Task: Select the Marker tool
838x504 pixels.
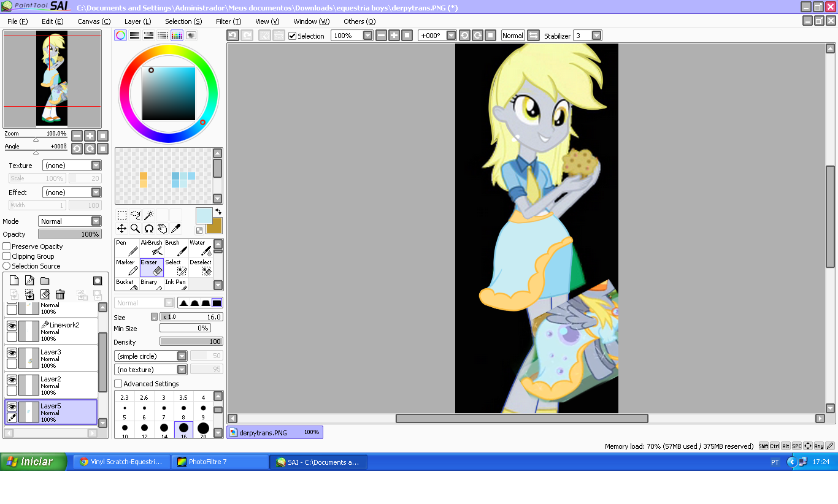Action: tap(127, 267)
